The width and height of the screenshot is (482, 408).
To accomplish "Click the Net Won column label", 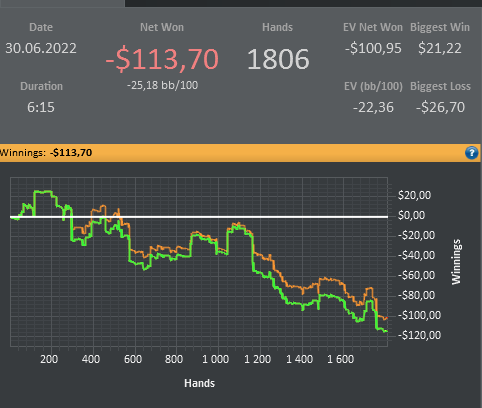I will (x=162, y=27).
